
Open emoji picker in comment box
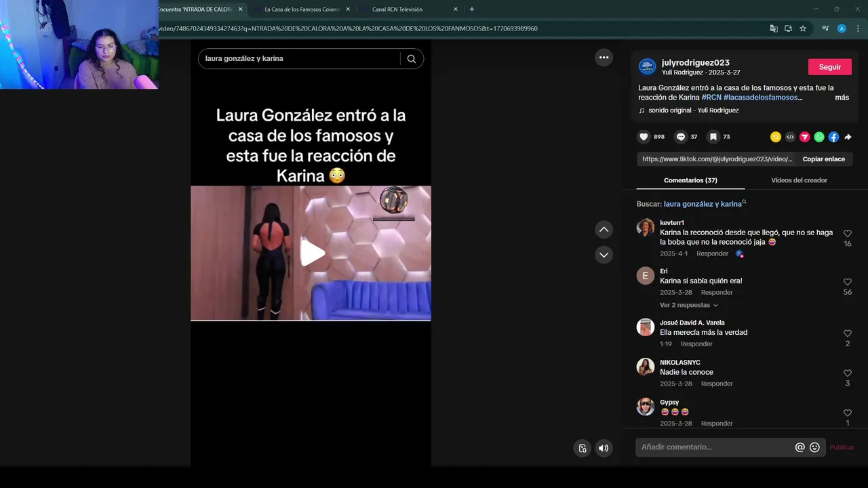(814, 447)
